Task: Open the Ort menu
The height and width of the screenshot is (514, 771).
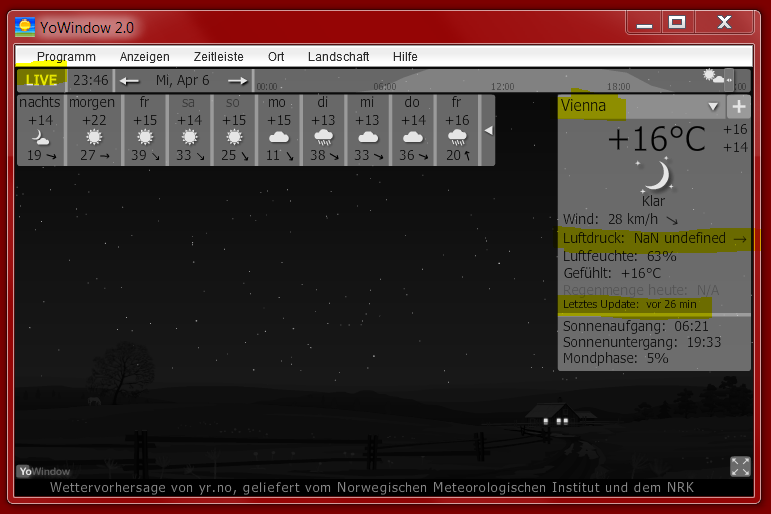Action: pyautogui.click(x=276, y=57)
